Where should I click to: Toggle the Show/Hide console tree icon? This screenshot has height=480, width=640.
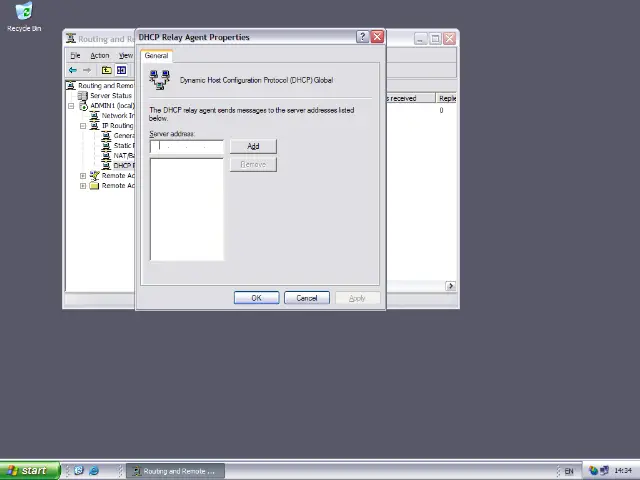tap(121, 70)
